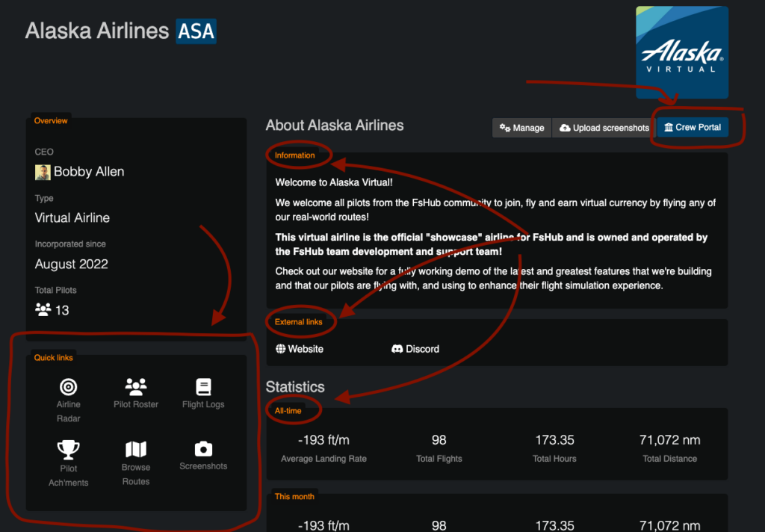This screenshot has width=765, height=532.
Task: Click the Upload screenshots button
Action: tap(604, 128)
